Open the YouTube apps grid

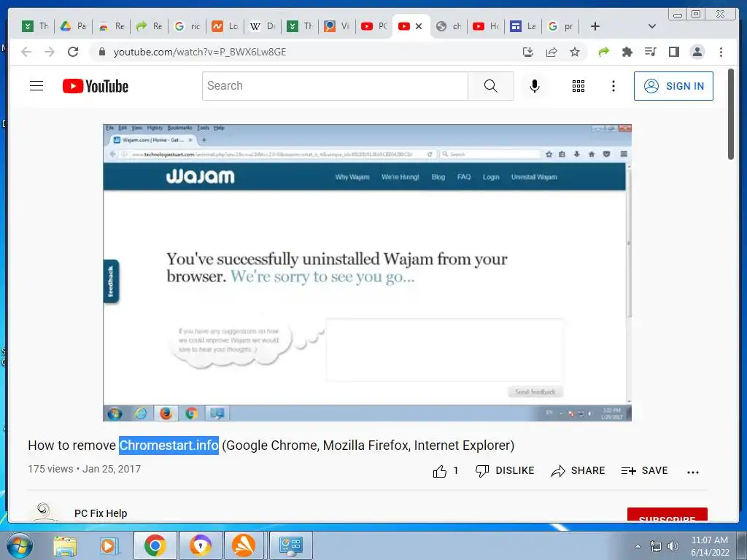click(578, 86)
